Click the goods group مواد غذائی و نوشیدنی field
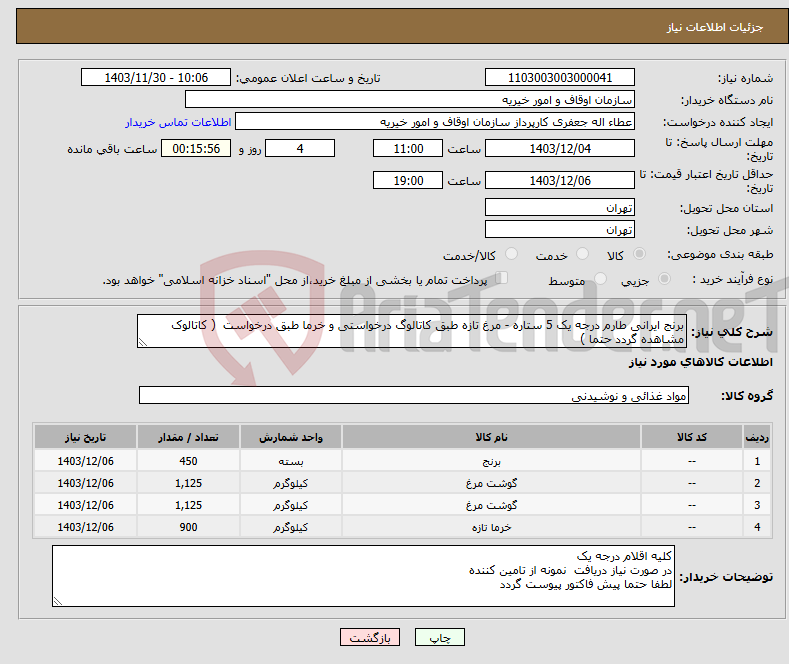This screenshot has height=664, width=789. tap(414, 395)
